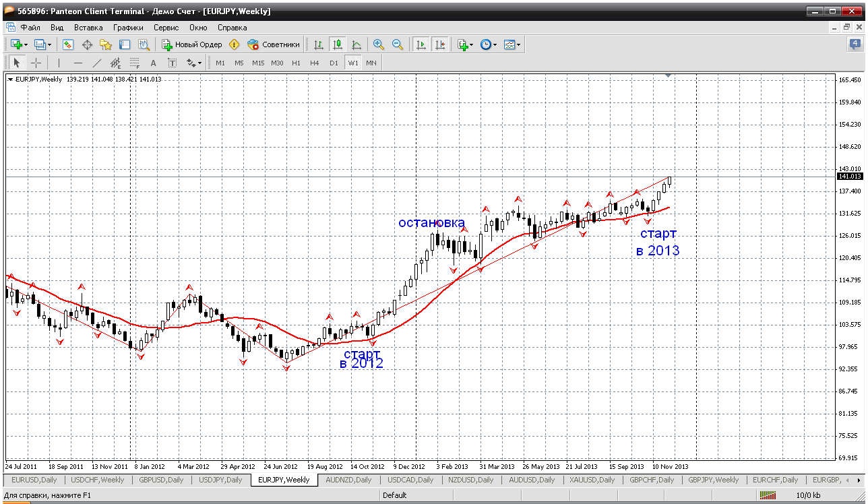Switch timeframe to H4
The height and width of the screenshot is (504, 868).
[315, 63]
